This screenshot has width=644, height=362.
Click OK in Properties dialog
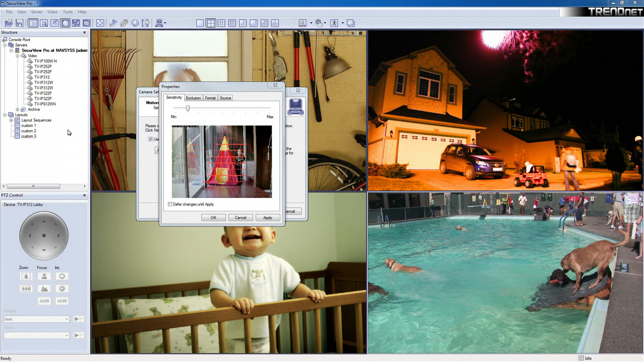click(213, 218)
